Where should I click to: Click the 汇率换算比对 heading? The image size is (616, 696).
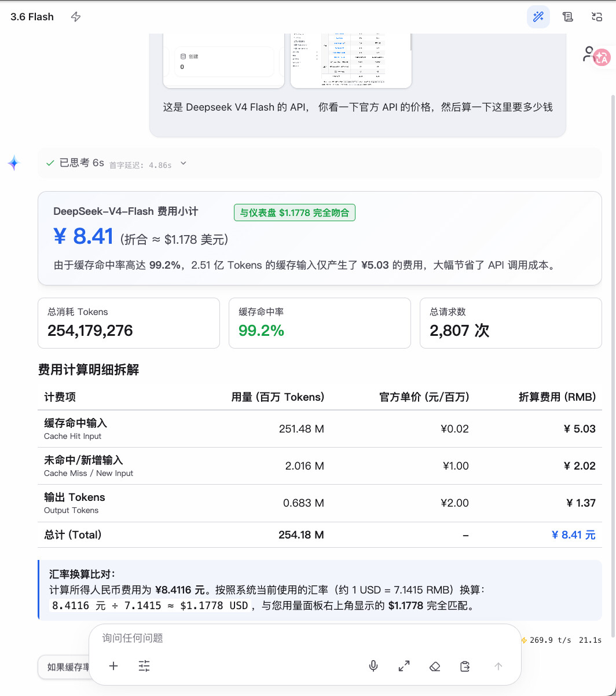pyautogui.click(x=82, y=574)
